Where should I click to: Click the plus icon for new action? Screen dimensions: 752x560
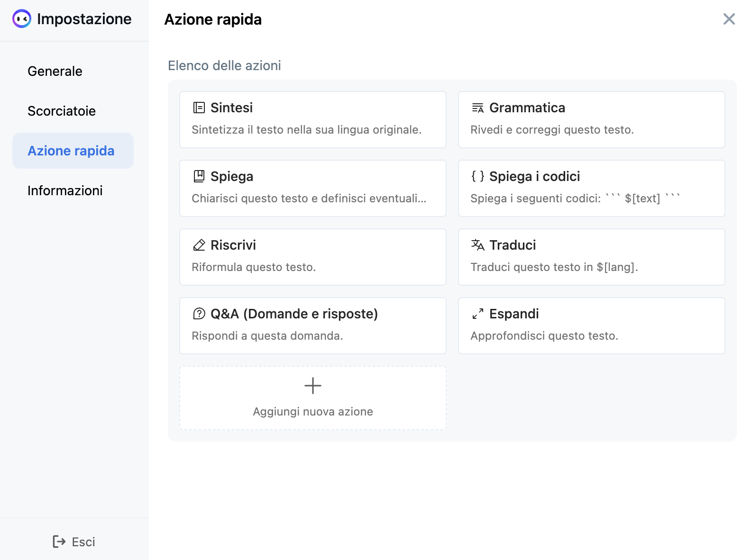click(x=313, y=386)
